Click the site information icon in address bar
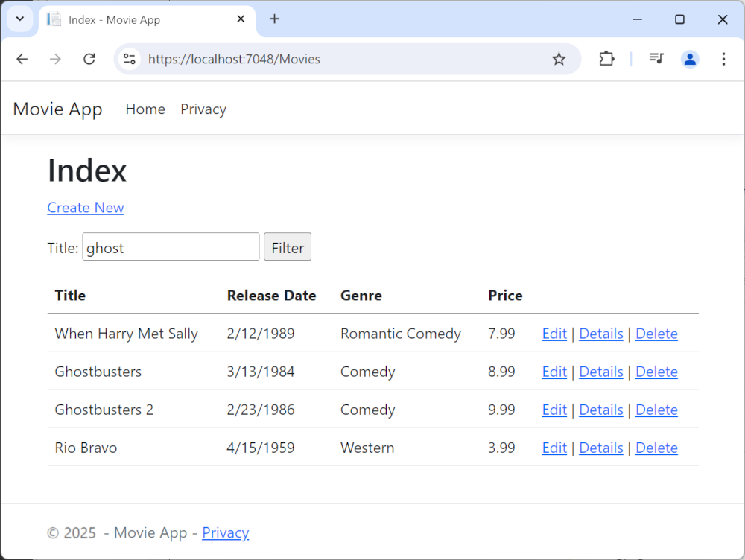The height and width of the screenshot is (560, 745). point(129,59)
